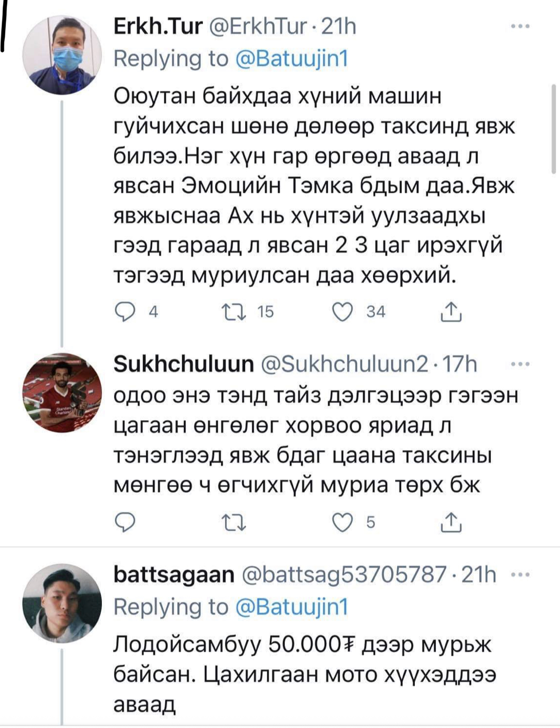The image size is (560, 728).
Task: Open Erkh.Tur's profile picture
Action: 62,55
